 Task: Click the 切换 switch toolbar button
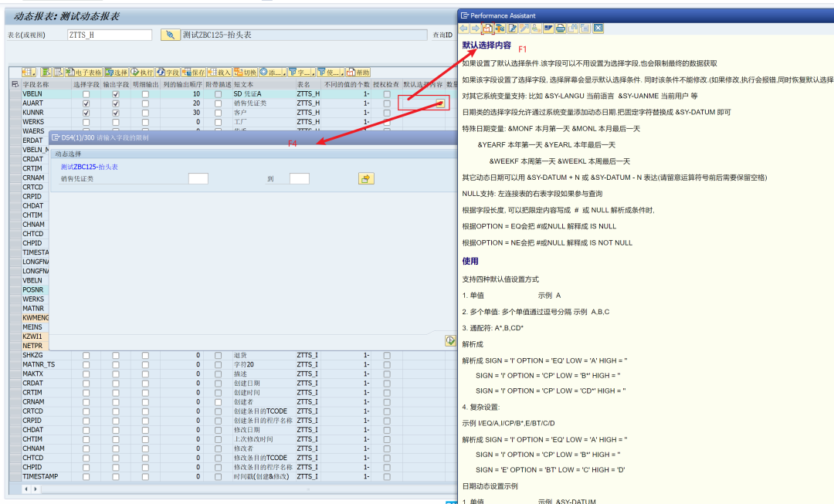[246, 73]
